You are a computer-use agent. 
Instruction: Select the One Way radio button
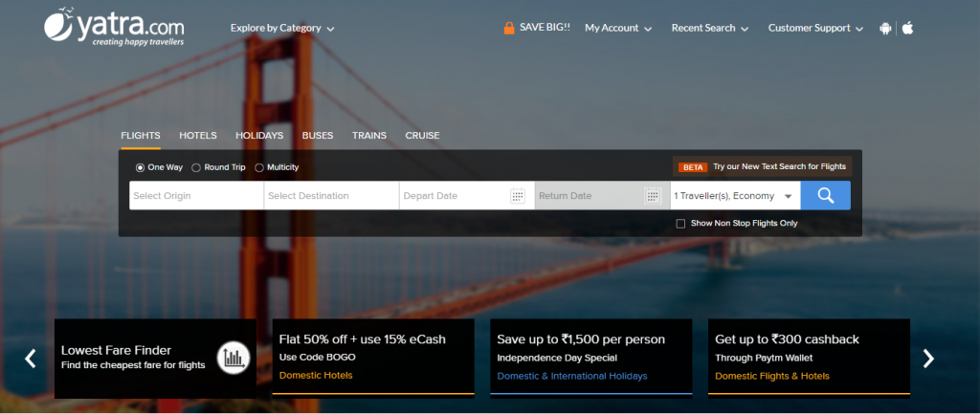140,167
